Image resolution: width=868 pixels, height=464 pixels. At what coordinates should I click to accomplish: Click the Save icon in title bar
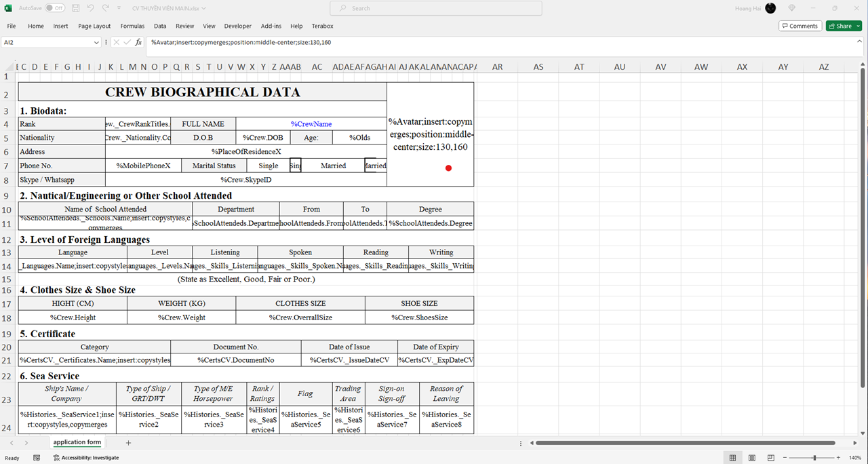tap(75, 8)
